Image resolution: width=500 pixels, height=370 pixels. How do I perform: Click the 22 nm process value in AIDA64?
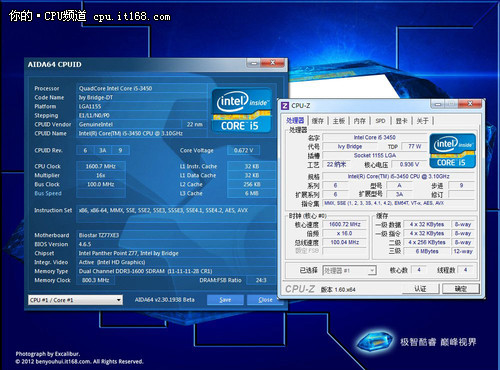(x=194, y=124)
